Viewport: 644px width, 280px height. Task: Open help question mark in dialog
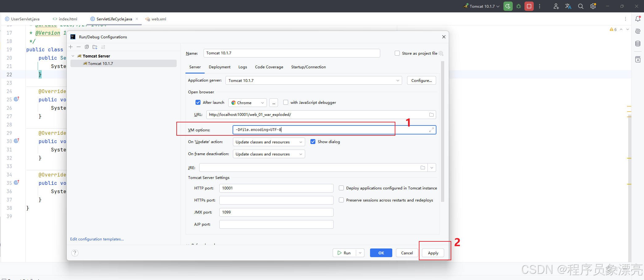(75, 253)
